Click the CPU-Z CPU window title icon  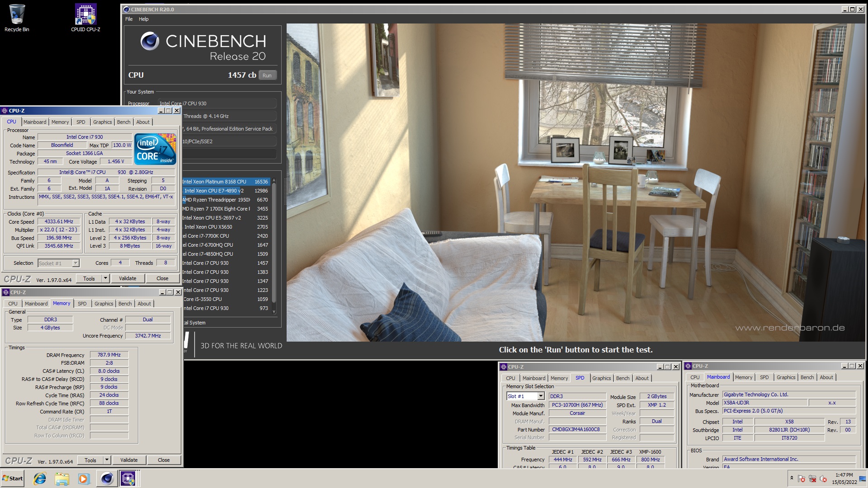click(5, 111)
